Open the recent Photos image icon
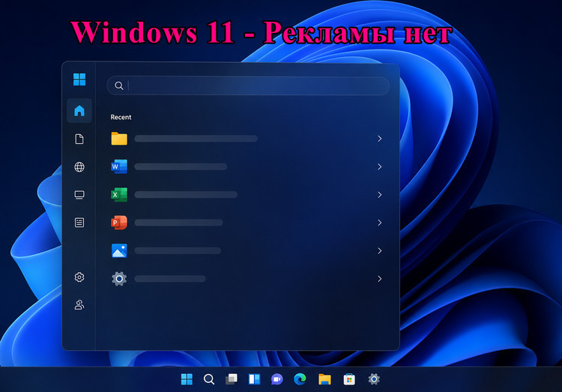The width and height of the screenshot is (562, 392). coord(119,250)
